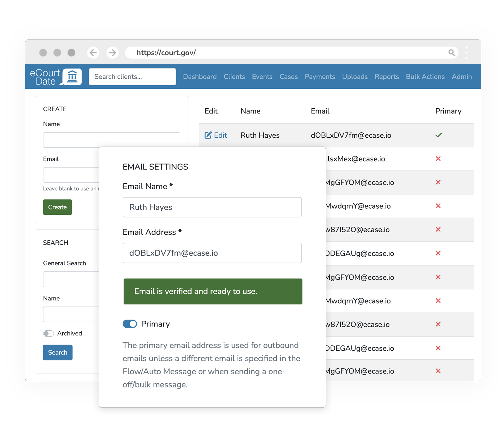The width and height of the screenshot is (504, 445).
Task: Click the Email Name field with Ruth Hayes
Action: [x=212, y=207]
